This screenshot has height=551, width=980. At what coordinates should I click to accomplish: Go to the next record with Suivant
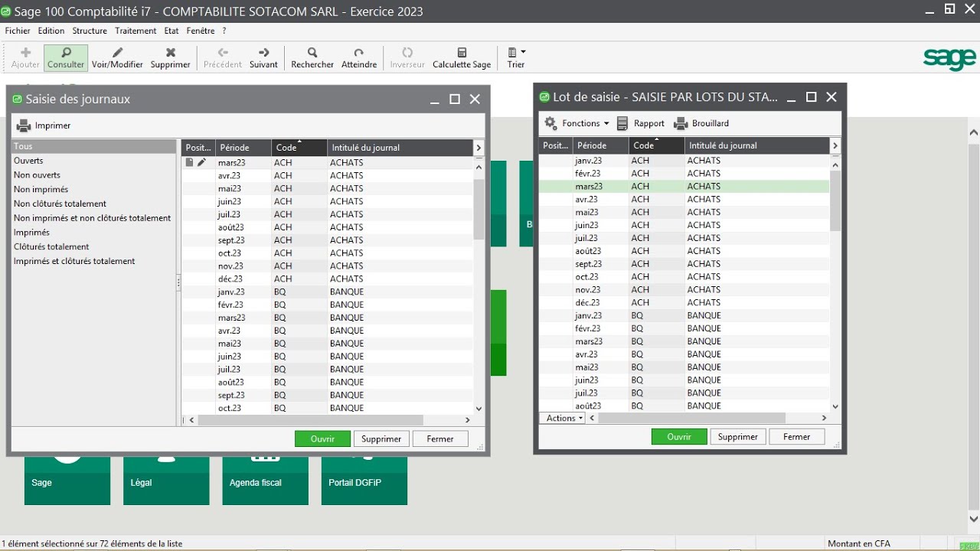263,57
